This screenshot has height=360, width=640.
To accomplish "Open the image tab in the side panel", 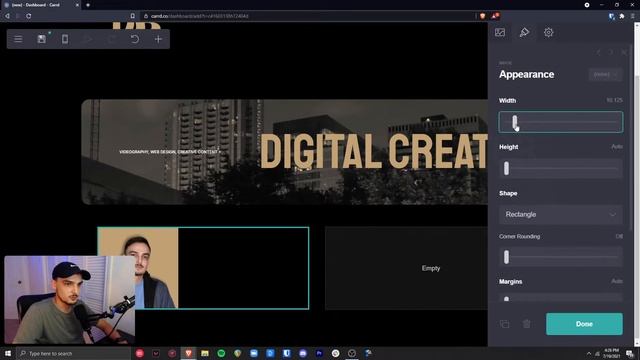I will click(500, 33).
